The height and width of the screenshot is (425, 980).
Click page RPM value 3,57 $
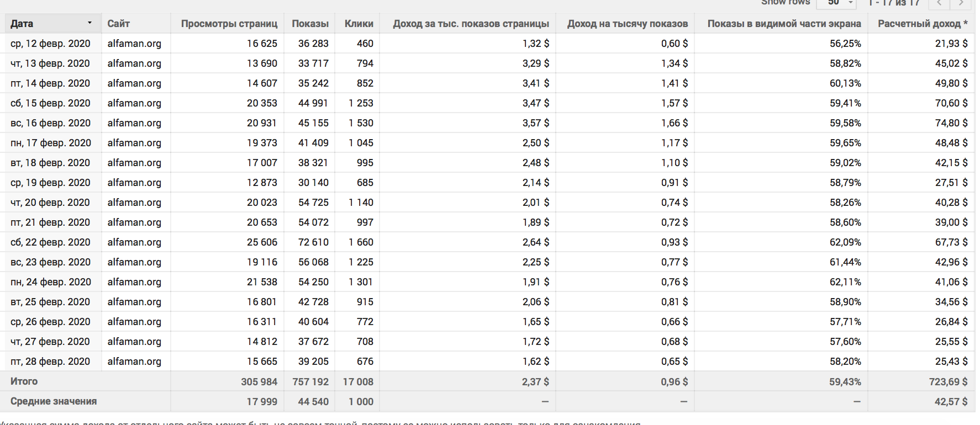point(536,123)
